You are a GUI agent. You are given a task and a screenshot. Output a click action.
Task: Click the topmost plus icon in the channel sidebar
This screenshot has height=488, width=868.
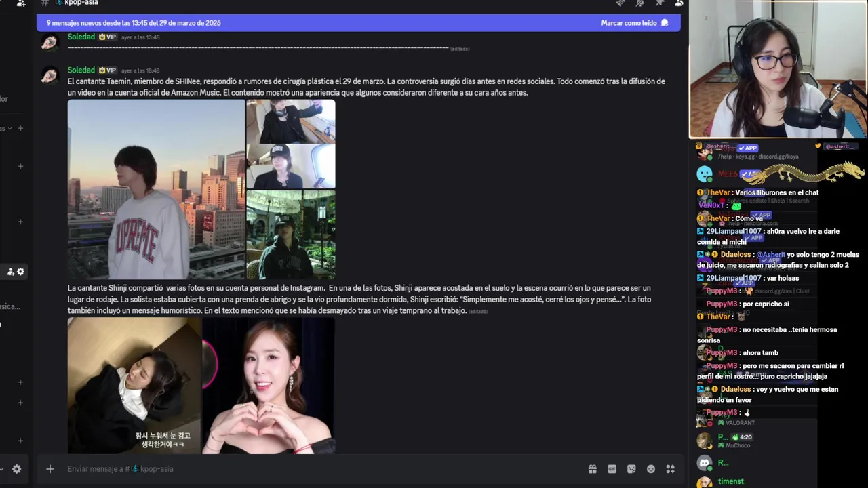[20, 128]
